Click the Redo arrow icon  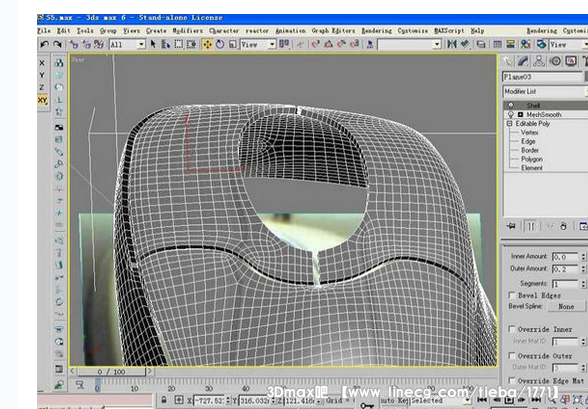[x=57, y=44]
